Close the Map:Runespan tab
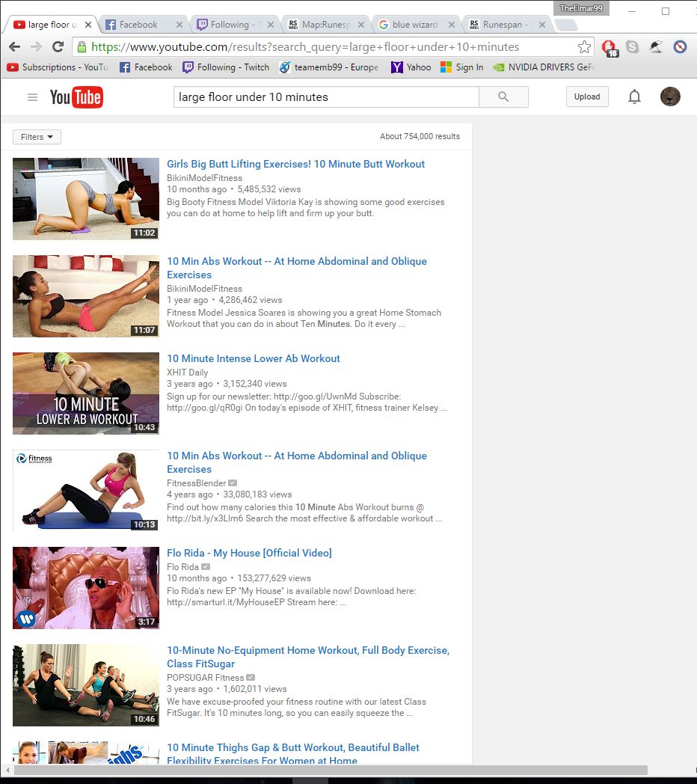 (x=361, y=25)
